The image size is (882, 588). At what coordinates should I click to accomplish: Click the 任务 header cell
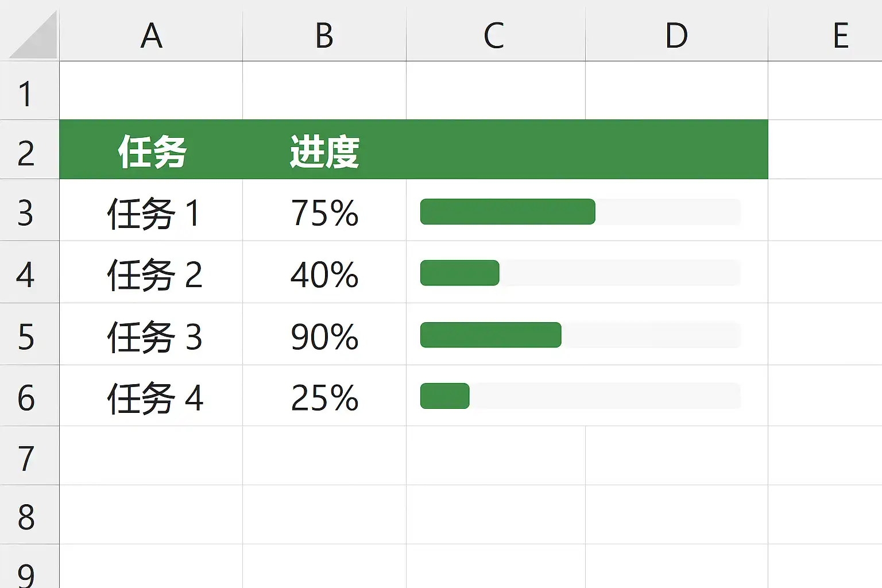point(152,152)
